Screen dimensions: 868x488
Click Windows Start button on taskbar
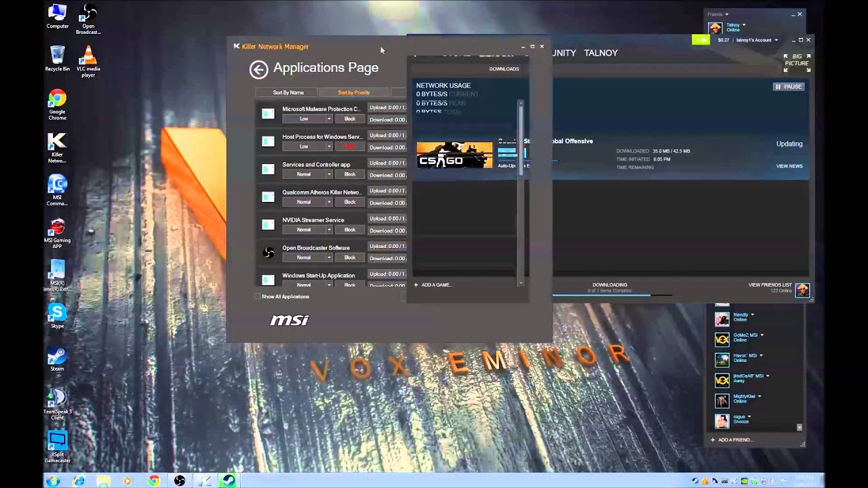[52, 481]
